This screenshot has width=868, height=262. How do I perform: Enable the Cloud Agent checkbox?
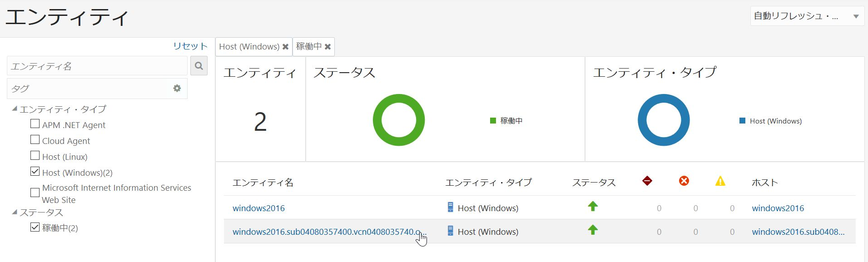pyautogui.click(x=35, y=139)
